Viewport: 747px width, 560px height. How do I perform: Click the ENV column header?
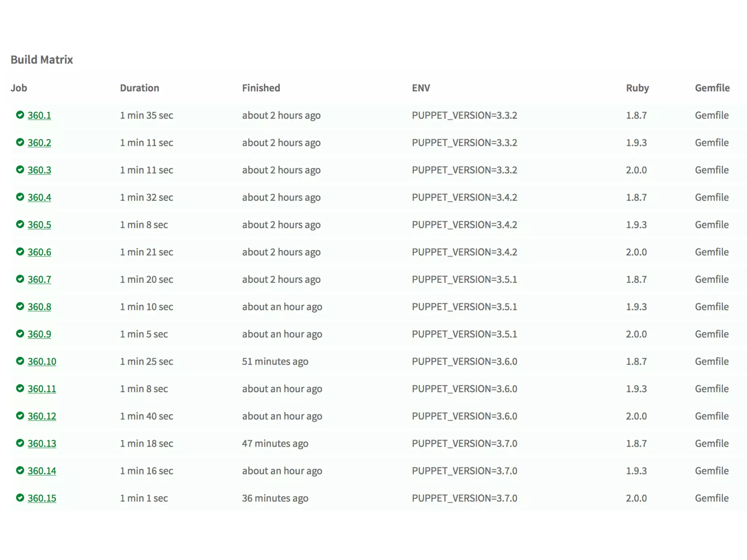(421, 88)
